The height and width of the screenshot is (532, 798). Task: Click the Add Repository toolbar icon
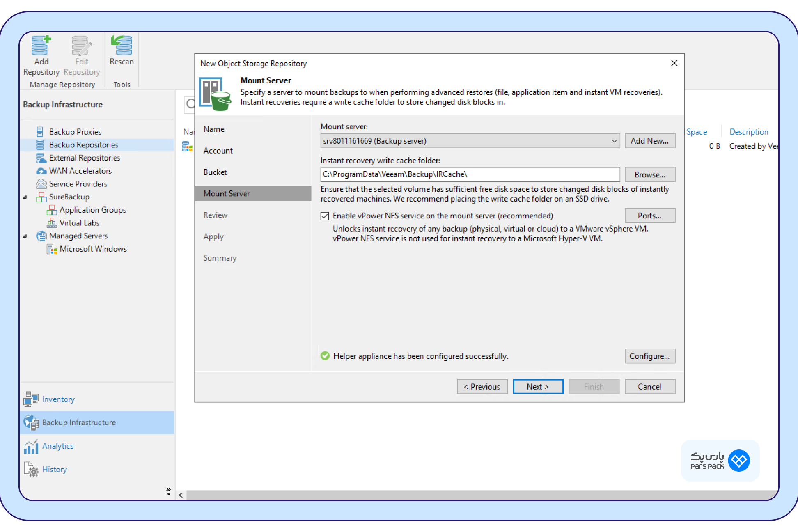pyautogui.click(x=41, y=46)
